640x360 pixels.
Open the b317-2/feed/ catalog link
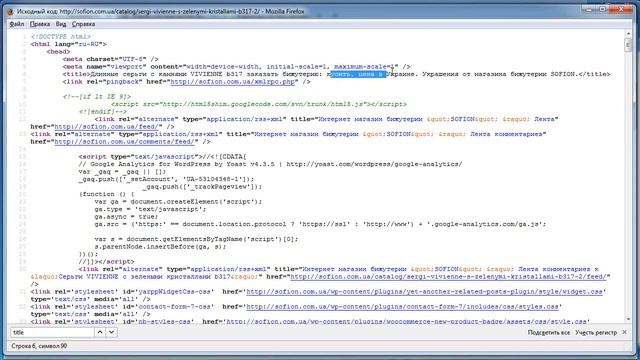pyautogui.click(x=448, y=277)
